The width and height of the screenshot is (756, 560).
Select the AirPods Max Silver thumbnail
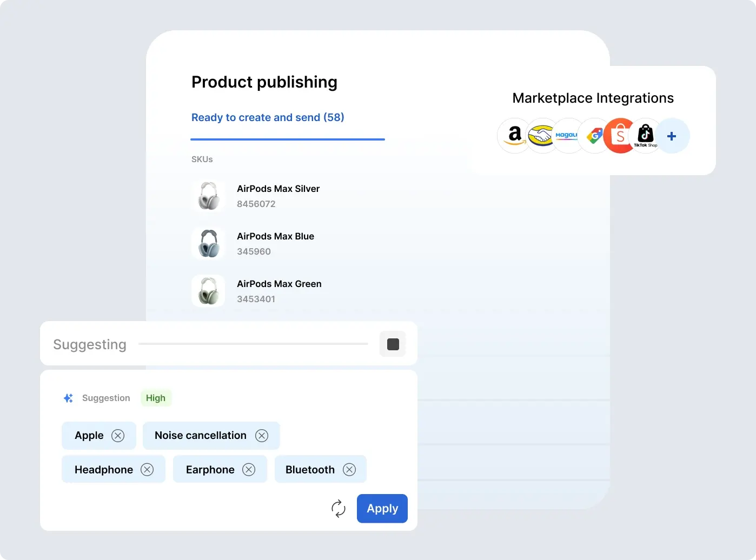coord(208,196)
